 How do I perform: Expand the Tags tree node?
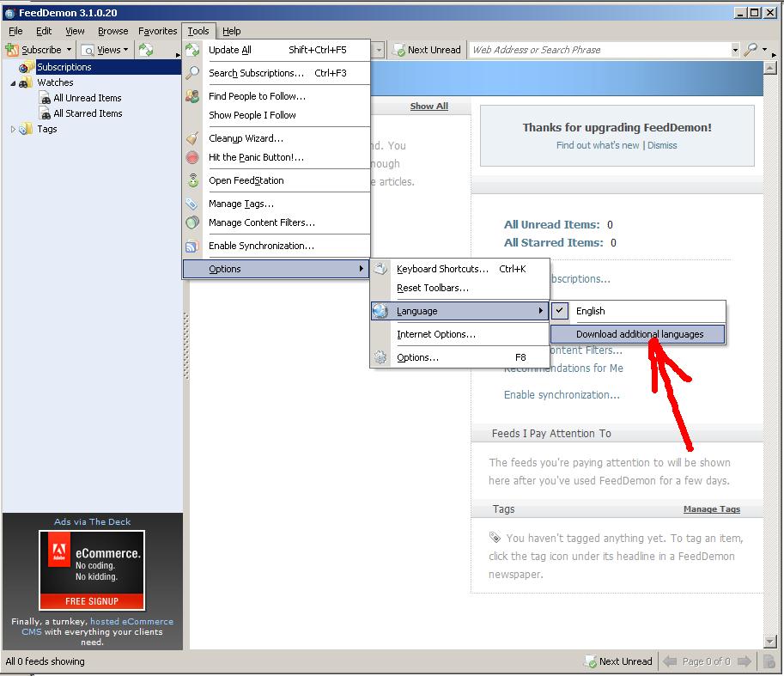[13, 129]
